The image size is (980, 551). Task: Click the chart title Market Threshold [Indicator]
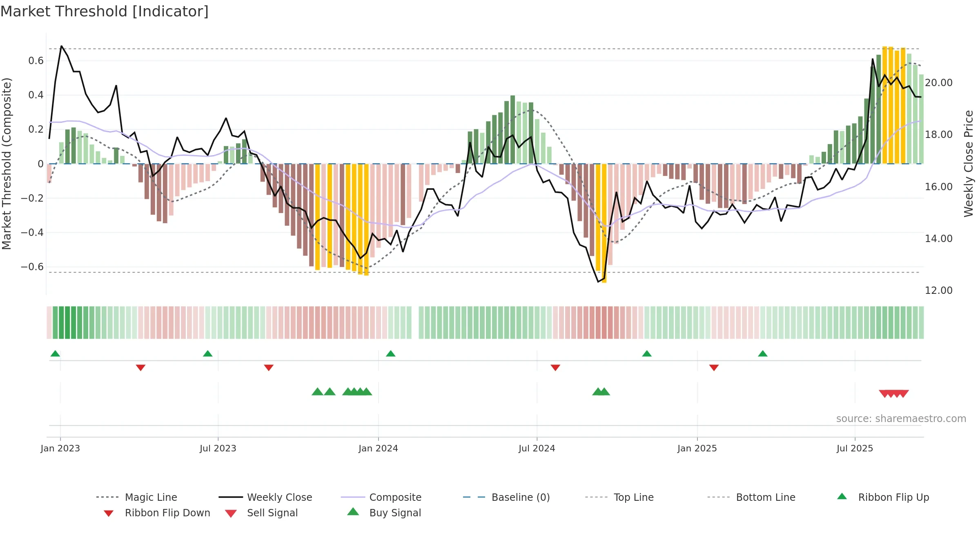pos(105,11)
